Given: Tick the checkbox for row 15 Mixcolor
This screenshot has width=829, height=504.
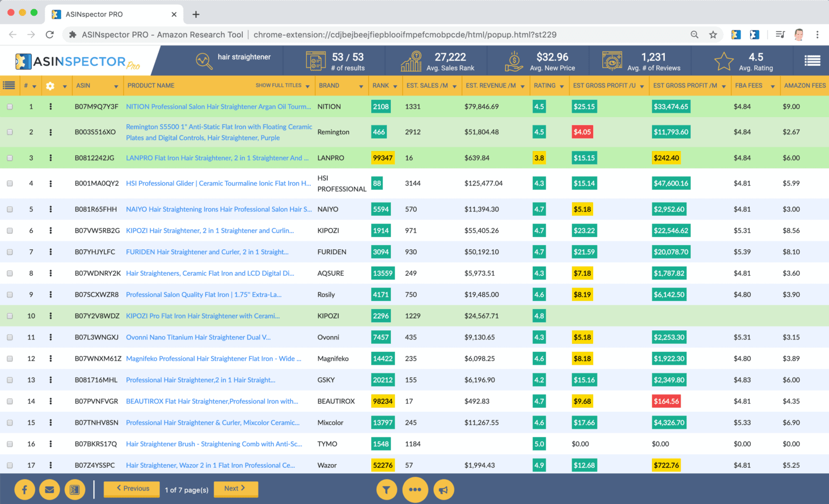Looking at the screenshot, I should [x=10, y=423].
